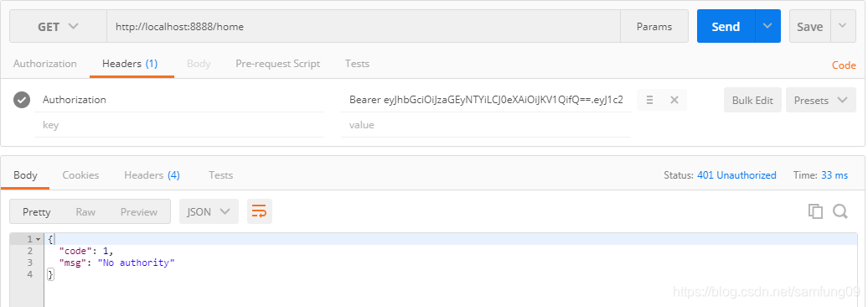Save the request
The height and width of the screenshot is (307, 868).
click(x=810, y=26)
